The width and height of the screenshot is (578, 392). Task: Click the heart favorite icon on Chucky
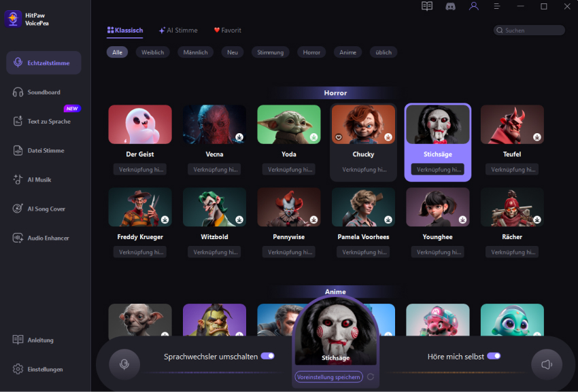coord(339,137)
